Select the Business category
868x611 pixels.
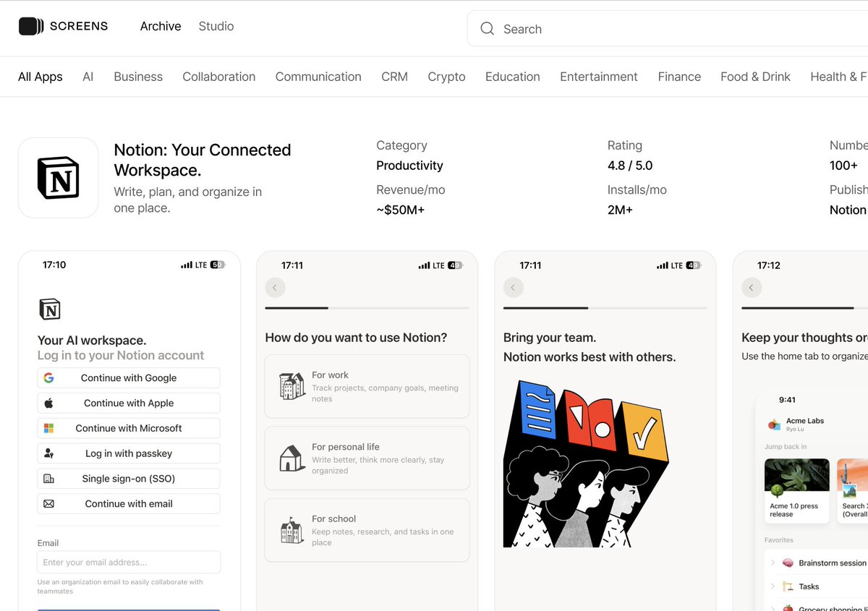[x=138, y=77]
